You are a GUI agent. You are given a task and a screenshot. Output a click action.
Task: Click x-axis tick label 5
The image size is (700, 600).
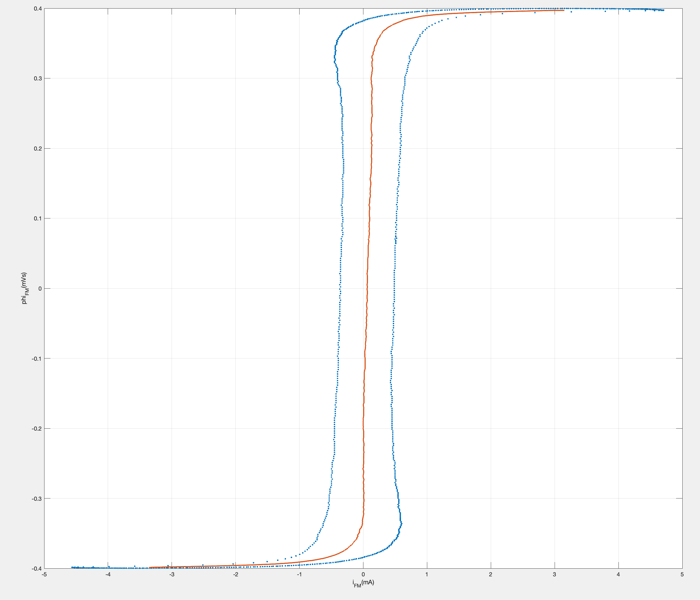point(682,574)
